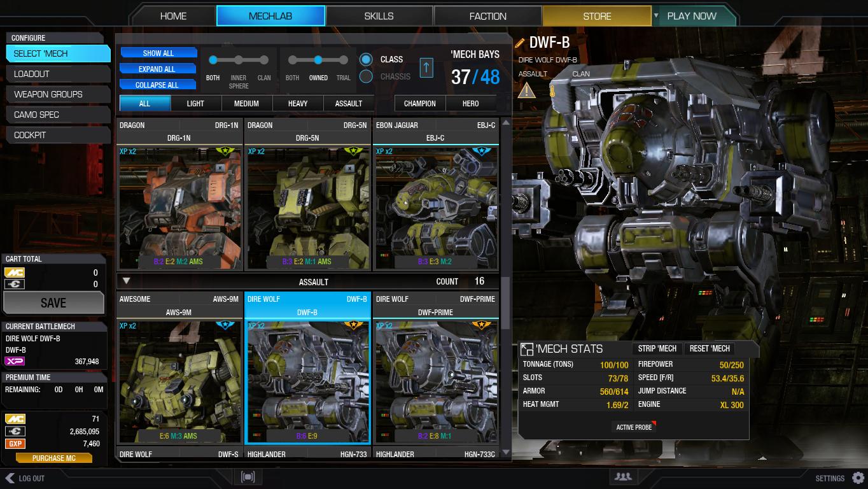The image size is (868, 489).
Task: Click the Collapse All button
Action: (157, 85)
